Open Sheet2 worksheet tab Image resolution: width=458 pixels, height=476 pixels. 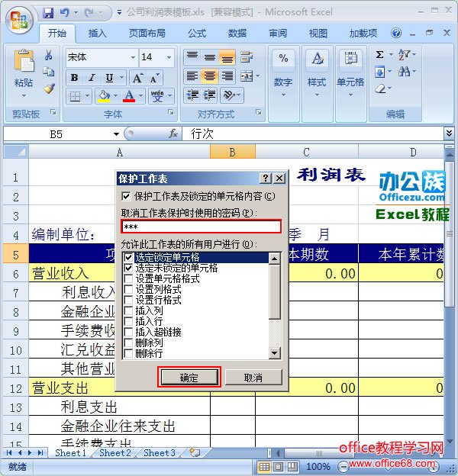[114, 452]
